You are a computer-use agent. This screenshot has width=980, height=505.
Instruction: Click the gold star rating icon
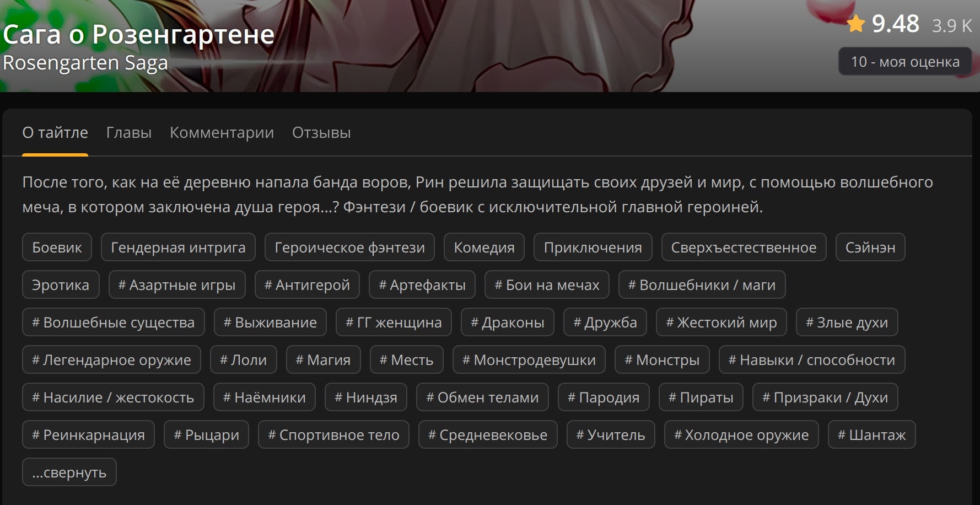click(856, 24)
